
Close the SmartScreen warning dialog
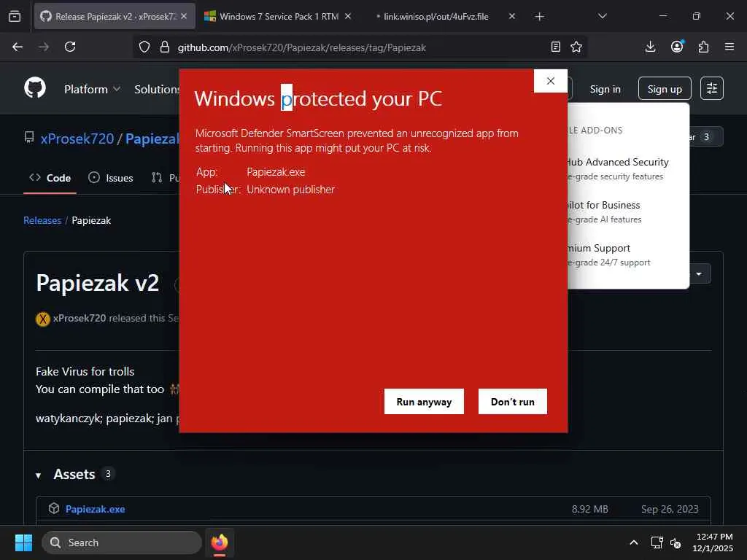pyautogui.click(x=551, y=81)
